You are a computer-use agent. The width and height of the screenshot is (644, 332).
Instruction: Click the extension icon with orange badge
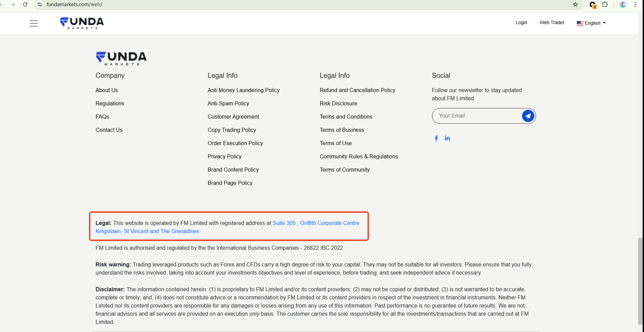pos(593,5)
